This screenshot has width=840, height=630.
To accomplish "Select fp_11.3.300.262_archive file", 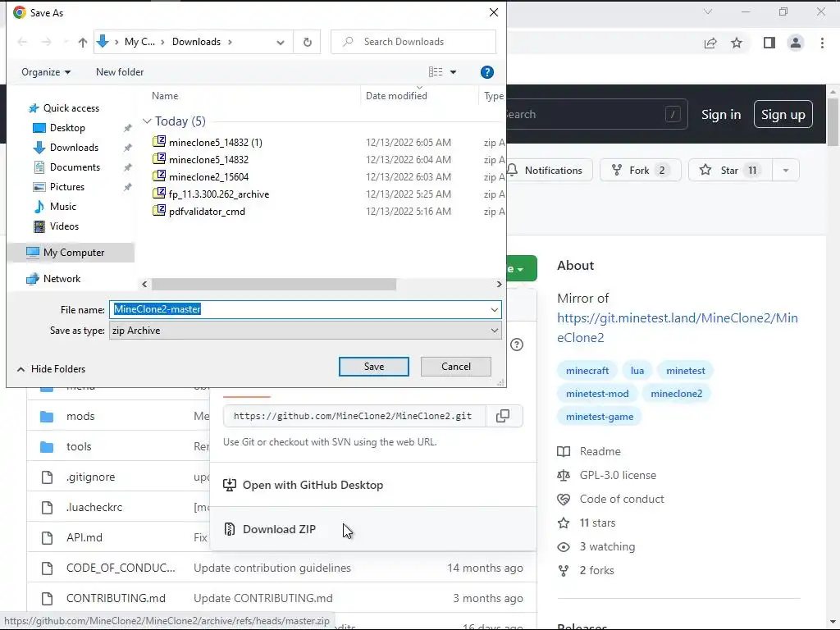I will (x=218, y=194).
